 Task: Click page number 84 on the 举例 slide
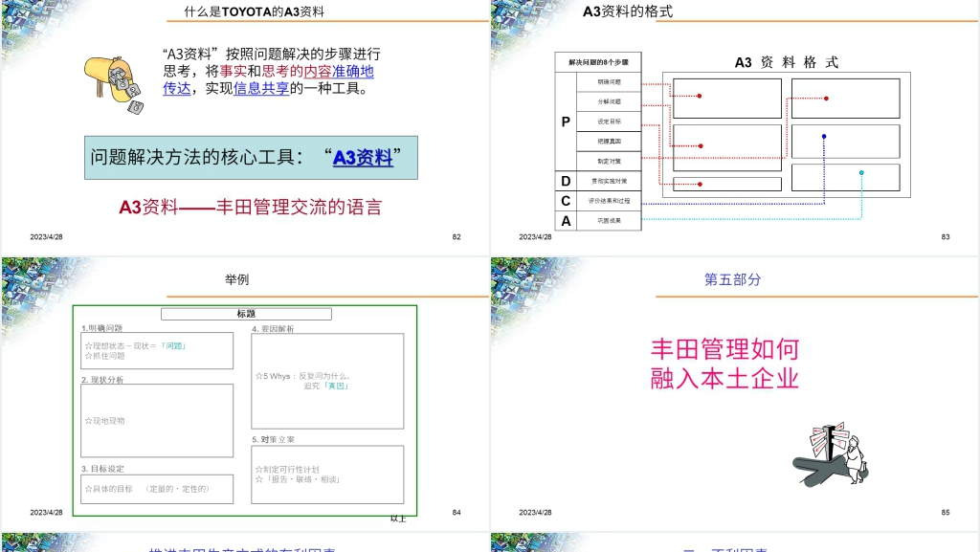point(457,513)
